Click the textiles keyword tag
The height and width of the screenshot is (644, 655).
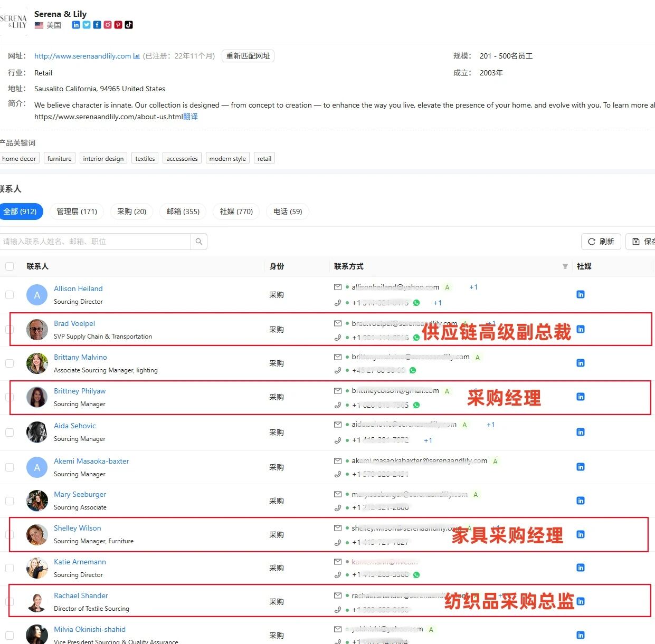click(145, 158)
